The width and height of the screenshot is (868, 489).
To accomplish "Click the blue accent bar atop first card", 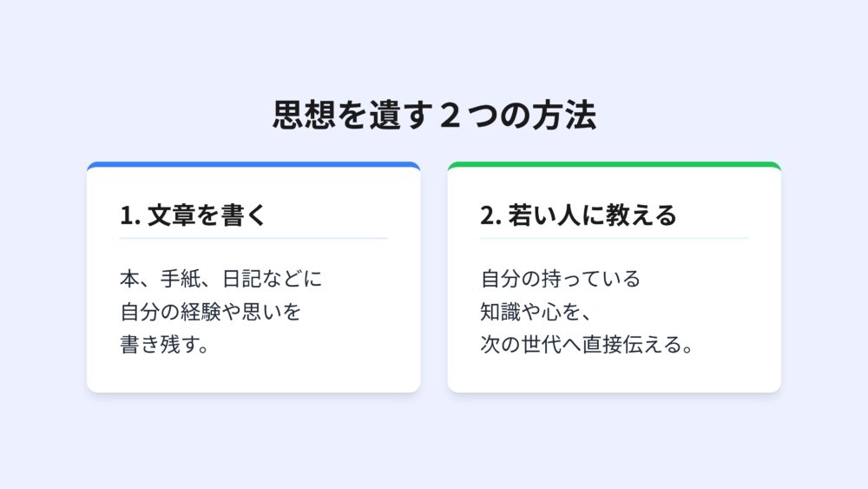I will click(253, 164).
